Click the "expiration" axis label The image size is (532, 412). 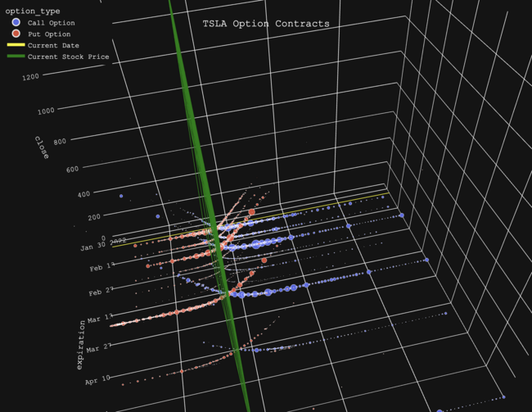pyautogui.click(x=81, y=344)
